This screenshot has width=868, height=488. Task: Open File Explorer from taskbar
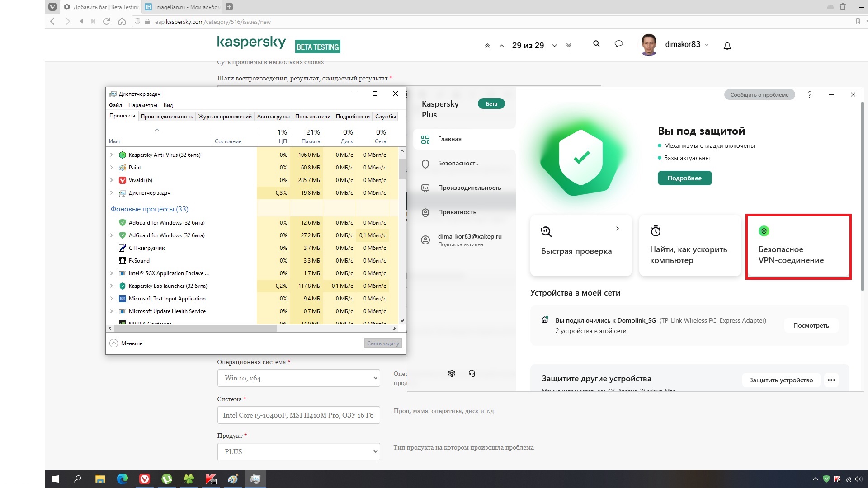coord(100,479)
